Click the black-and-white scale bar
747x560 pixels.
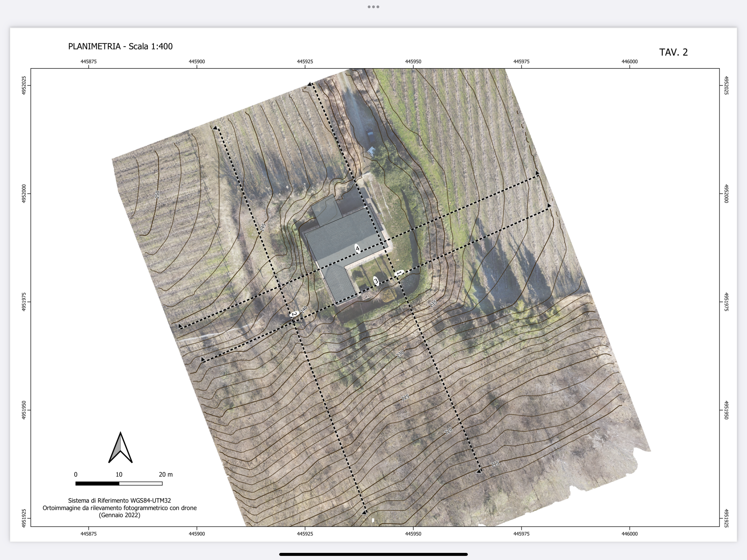119,484
